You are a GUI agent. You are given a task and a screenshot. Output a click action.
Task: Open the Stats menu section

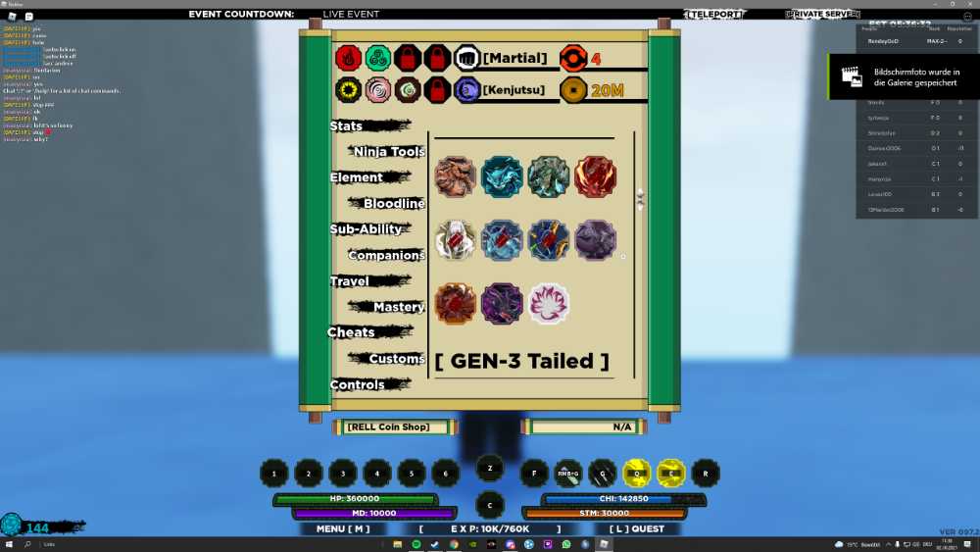pyautogui.click(x=369, y=125)
